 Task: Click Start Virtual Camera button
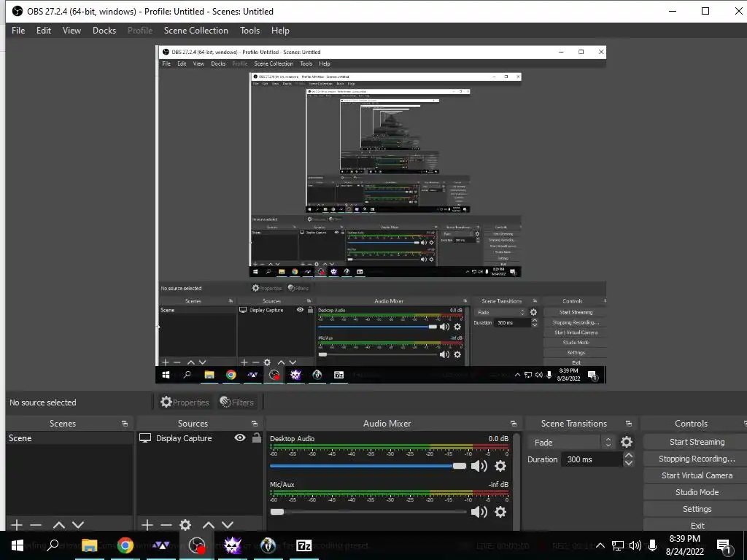697,475
